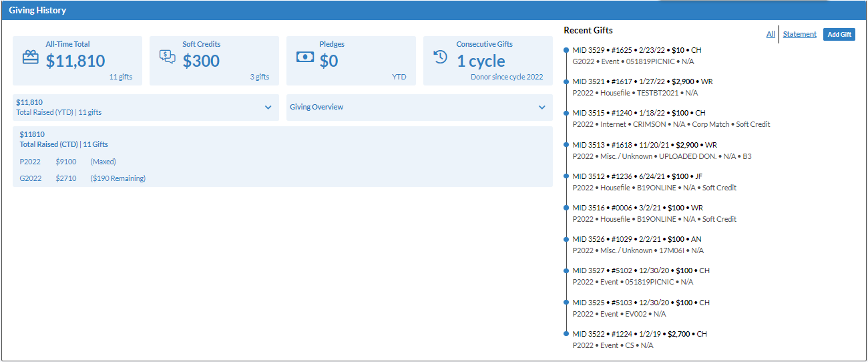Click the 'Total Raised (YTD) | 11 gifts' label
The height and width of the screenshot is (362, 868).
pos(59,112)
